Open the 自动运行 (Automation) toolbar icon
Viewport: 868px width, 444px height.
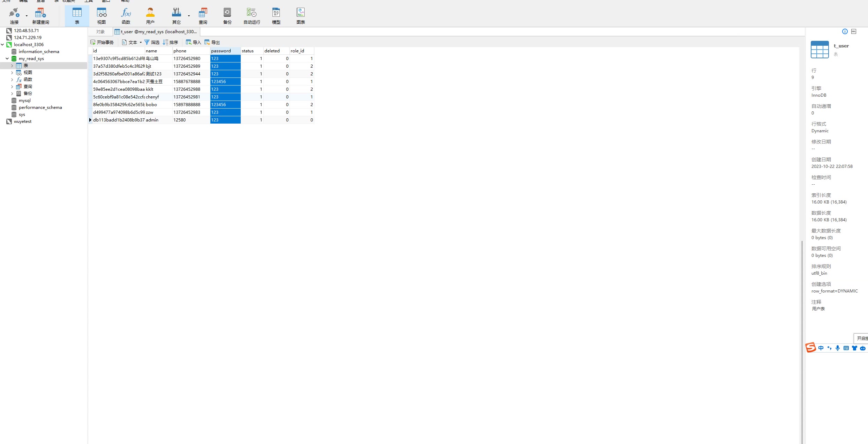point(252,16)
